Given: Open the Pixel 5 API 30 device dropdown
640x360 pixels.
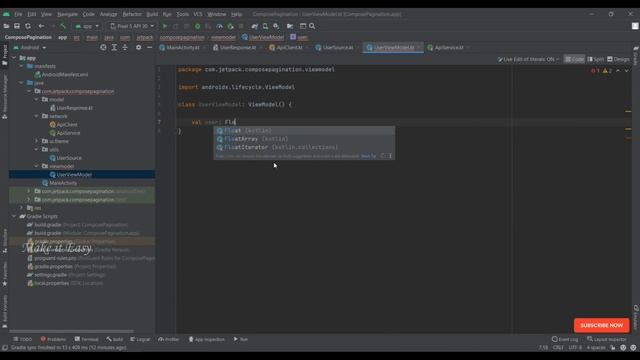Looking at the screenshot, I should [x=132, y=26].
